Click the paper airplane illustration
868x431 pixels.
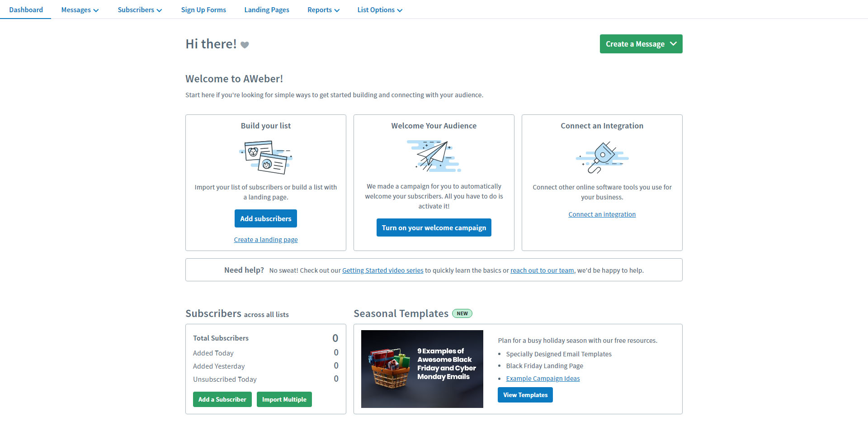pyautogui.click(x=434, y=156)
